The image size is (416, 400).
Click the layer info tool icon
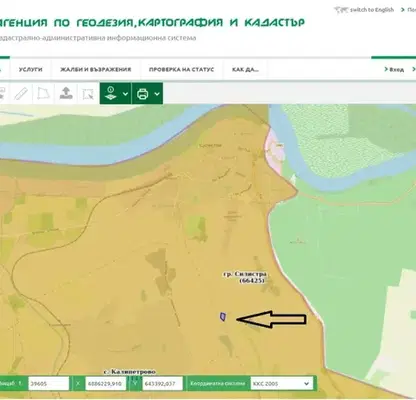click(x=111, y=94)
